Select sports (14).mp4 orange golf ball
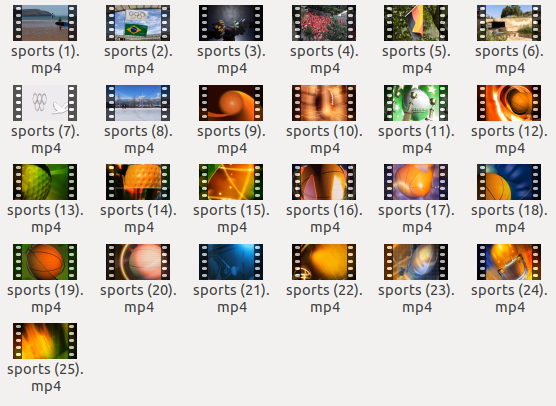Image resolution: width=556 pixels, height=406 pixels. coord(138,182)
